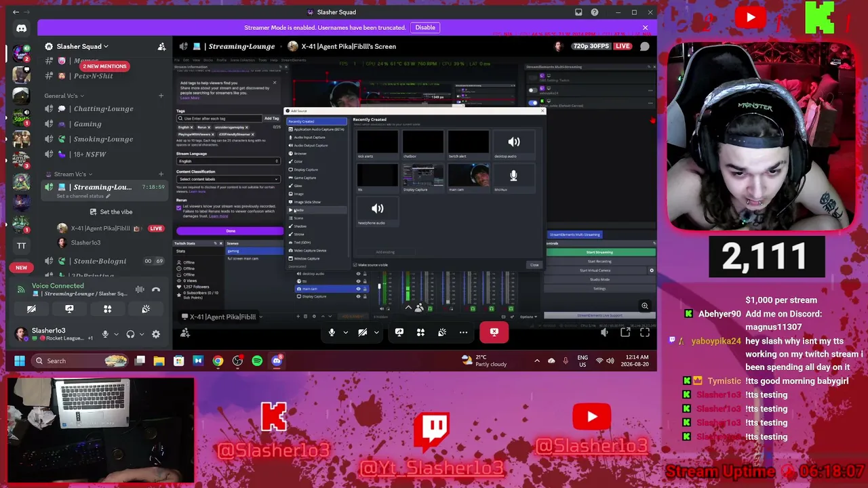Share your screen from voice panel
The image size is (868, 488).
point(69,309)
